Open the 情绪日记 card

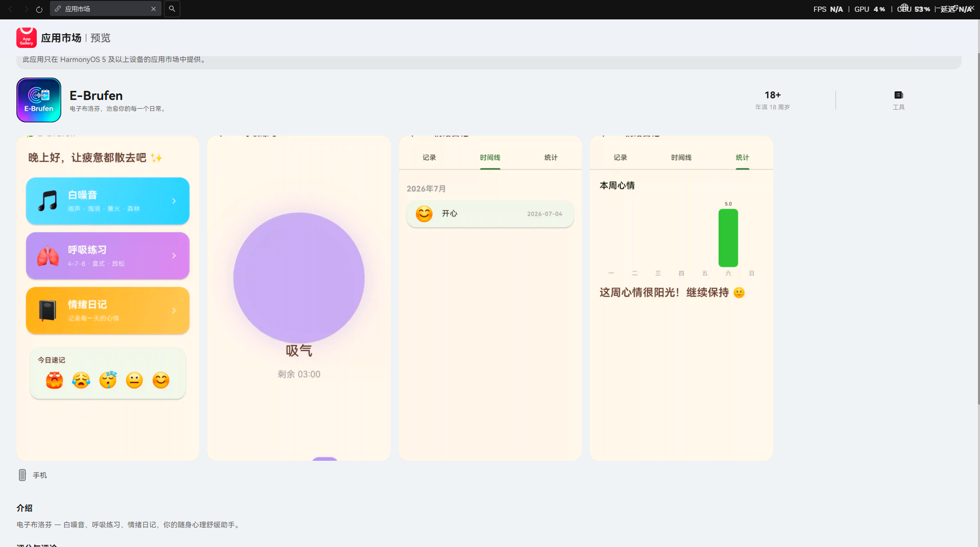click(x=108, y=310)
